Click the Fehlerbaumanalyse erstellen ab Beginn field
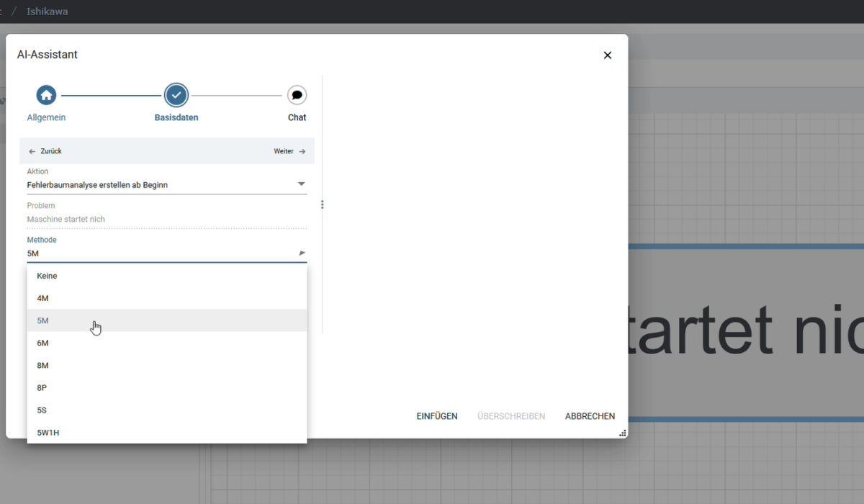 coord(167,185)
